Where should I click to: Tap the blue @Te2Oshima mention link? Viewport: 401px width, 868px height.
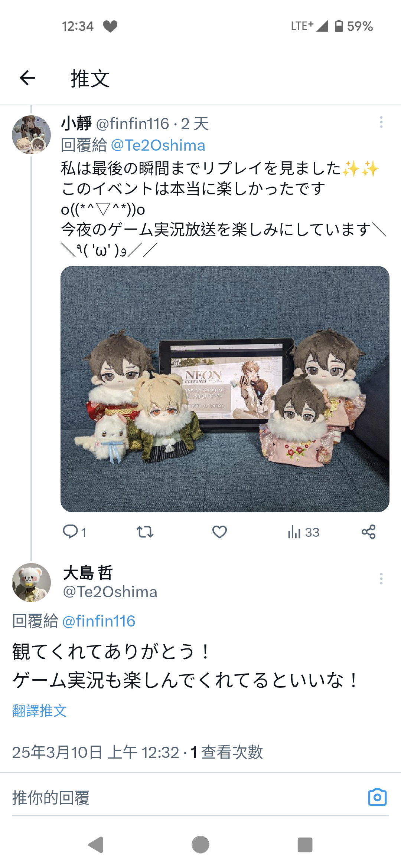pos(158,145)
